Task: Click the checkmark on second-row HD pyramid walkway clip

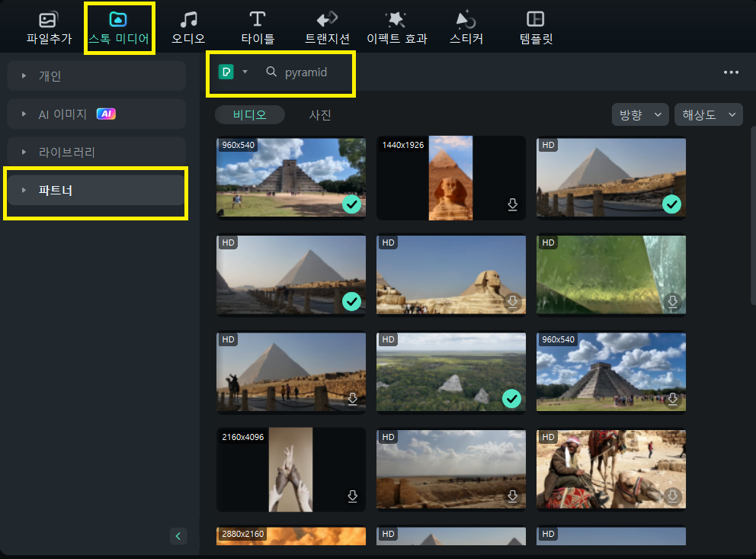Action: (351, 302)
